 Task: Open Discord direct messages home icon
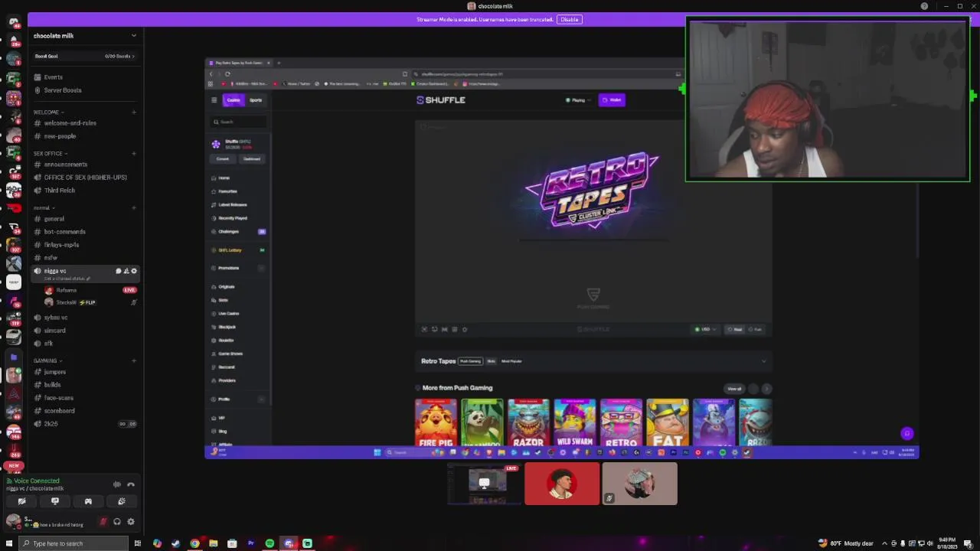[x=14, y=21]
